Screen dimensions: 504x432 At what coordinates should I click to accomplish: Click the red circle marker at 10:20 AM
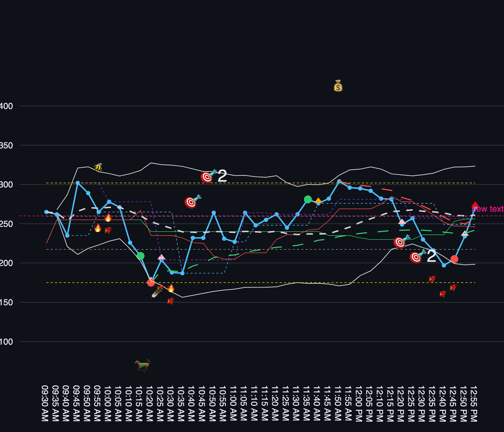(151, 283)
